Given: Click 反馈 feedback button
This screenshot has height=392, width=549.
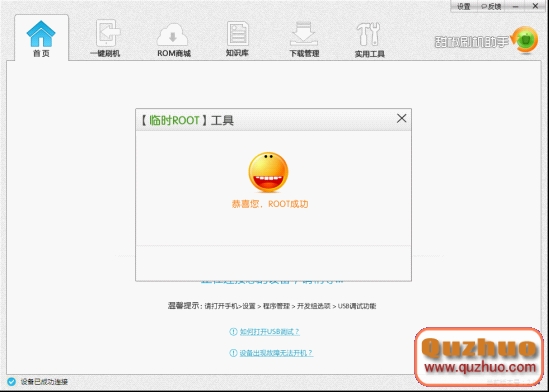Looking at the screenshot, I should (x=491, y=6).
